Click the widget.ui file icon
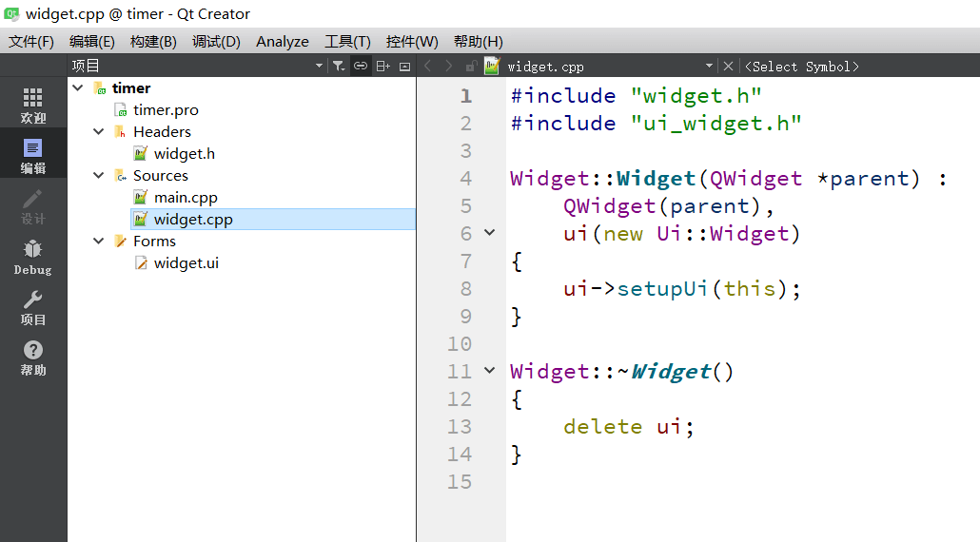 click(141, 262)
